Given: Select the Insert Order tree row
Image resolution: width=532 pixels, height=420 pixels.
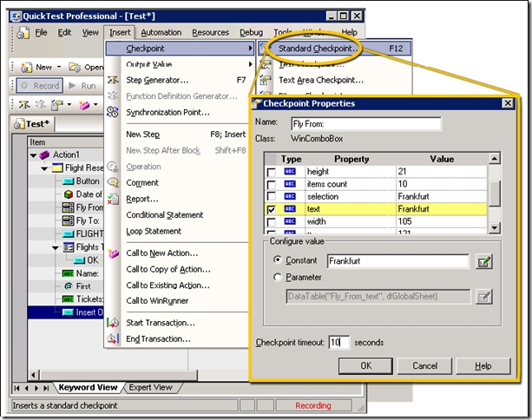Looking at the screenshot, I should point(65,312).
